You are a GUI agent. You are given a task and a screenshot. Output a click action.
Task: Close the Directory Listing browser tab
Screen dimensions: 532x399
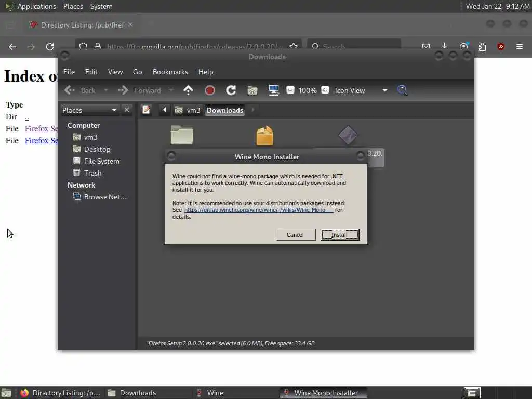(130, 25)
